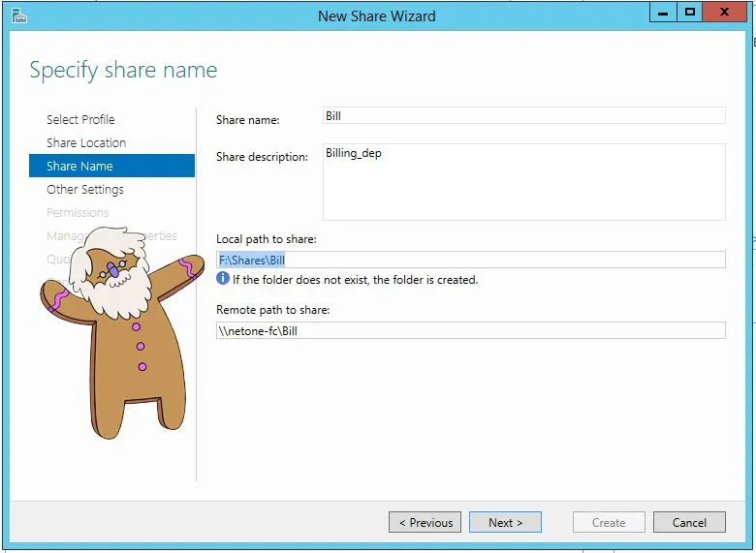Viewport: 756px width, 553px height.
Task: Select the Share Name step
Action: click(x=111, y=166)
